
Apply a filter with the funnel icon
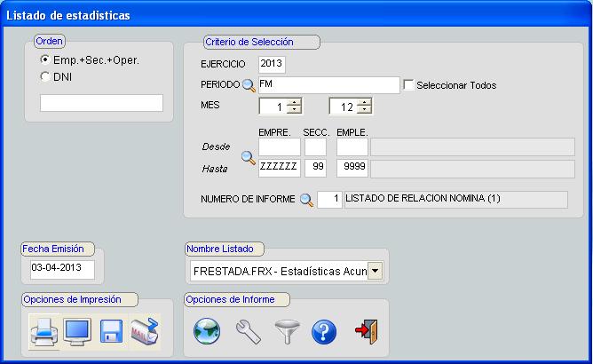pos(287,331)
